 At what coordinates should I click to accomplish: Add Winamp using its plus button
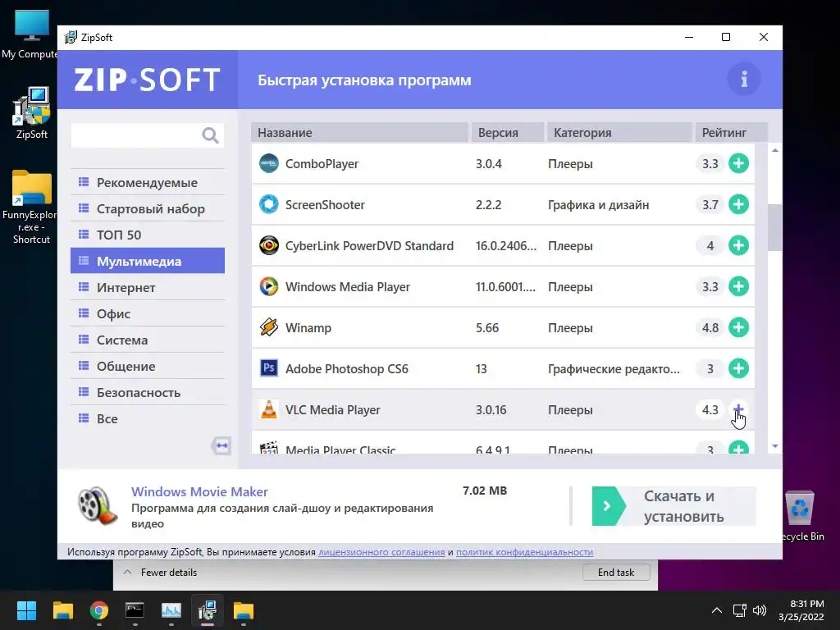click(738, 327)
